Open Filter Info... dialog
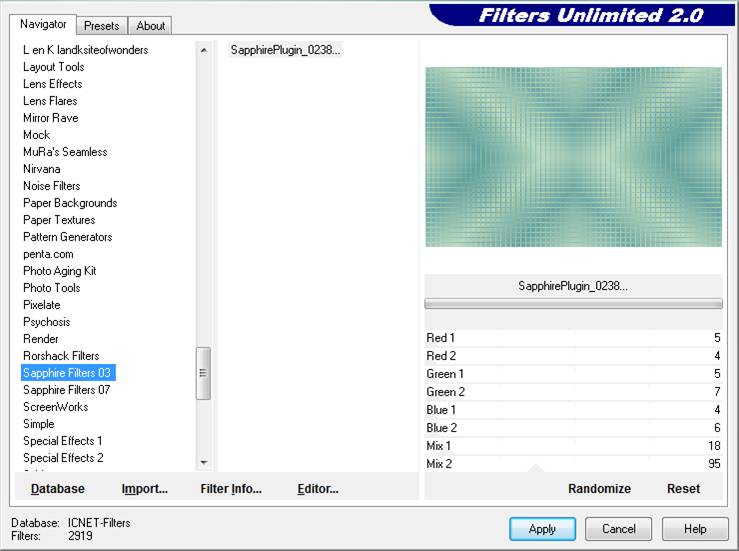 coord(231,489)
